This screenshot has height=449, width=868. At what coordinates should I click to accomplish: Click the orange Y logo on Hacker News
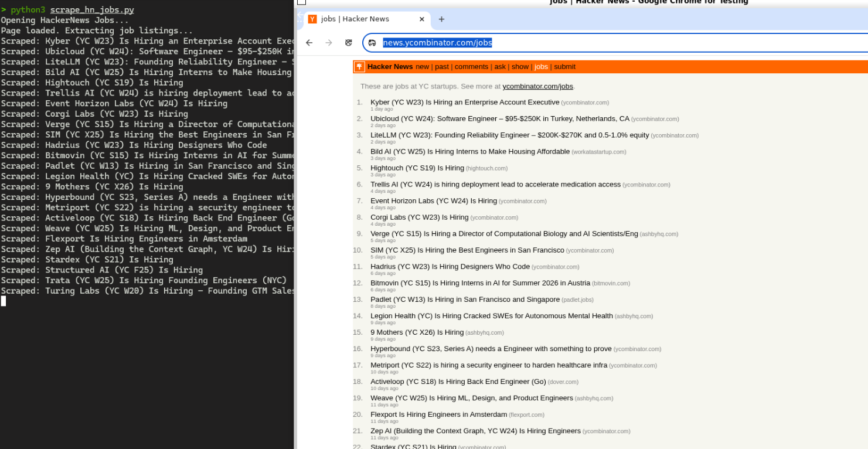359,67
